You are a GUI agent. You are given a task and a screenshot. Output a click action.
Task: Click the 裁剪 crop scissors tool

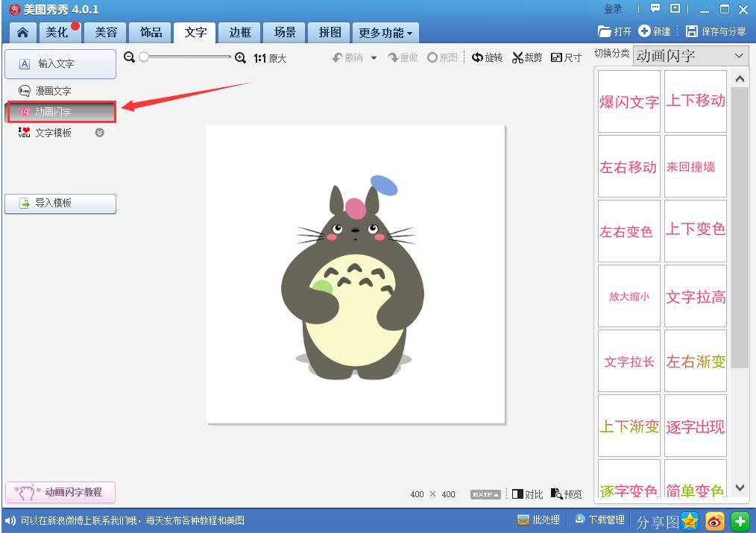(526, 58)
